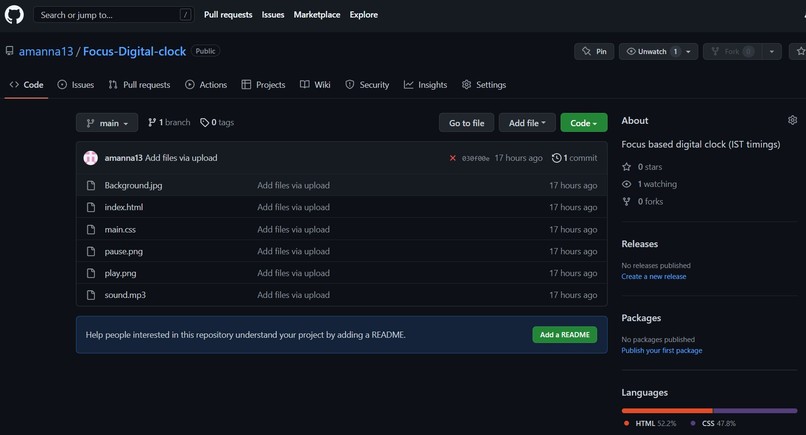This screenshot has width=806, height=435.
Task: Click the GitHub logo icon
Action: coord(14,14)
